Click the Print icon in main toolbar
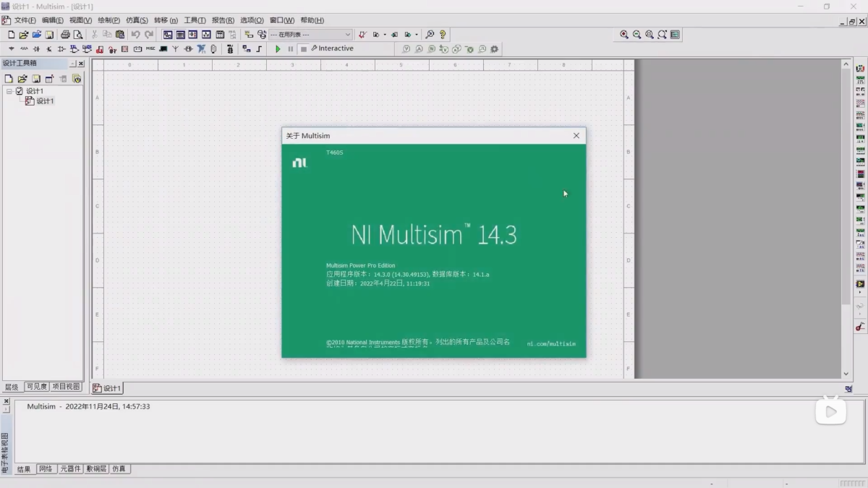This screenshot has width=868, height=488. pos(65,35)
